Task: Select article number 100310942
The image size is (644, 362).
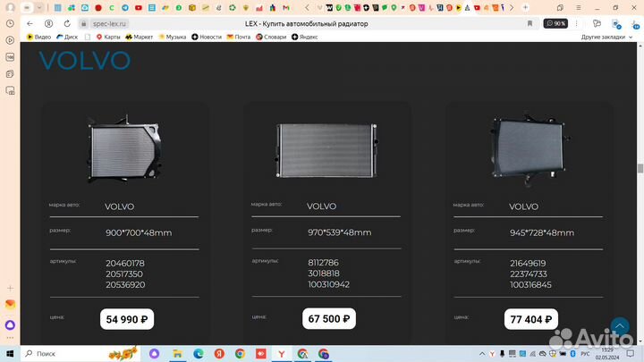Action: click(x=328, y=284)
